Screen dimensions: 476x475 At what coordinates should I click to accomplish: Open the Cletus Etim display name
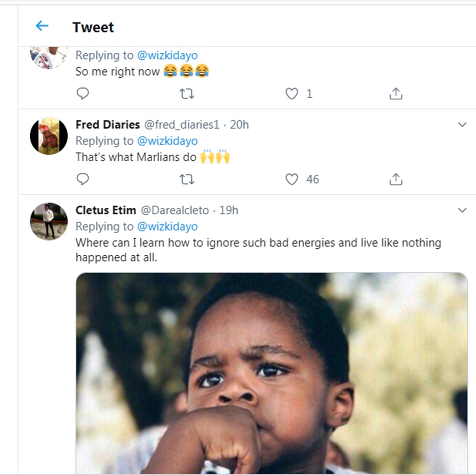(x=106, y=210)
